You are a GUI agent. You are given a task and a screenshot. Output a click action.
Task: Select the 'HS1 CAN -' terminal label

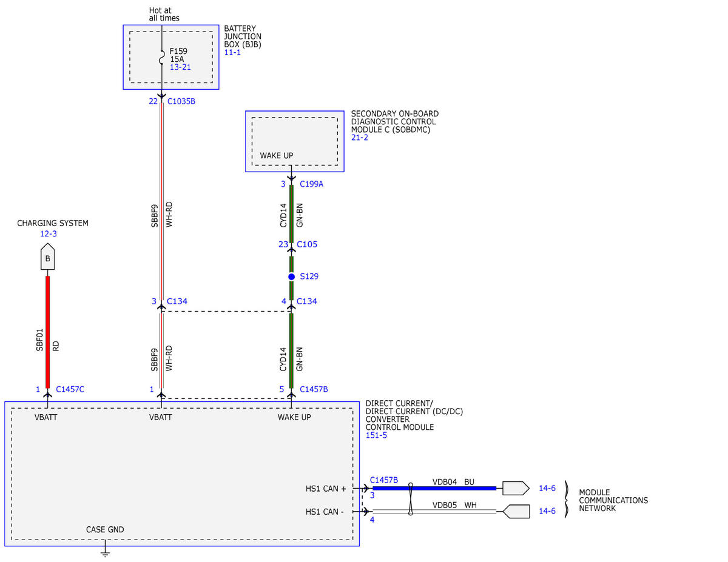coord(325,512)
